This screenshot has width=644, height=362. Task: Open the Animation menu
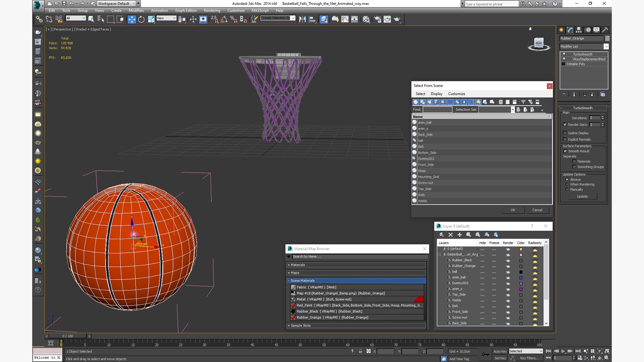coord(159,10)
